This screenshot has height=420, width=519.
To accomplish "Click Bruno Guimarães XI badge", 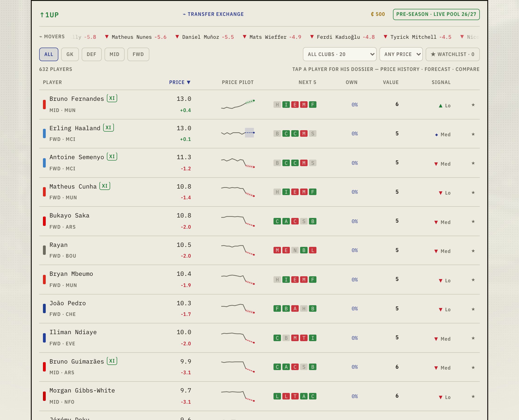I will click(x=112, y=361).
